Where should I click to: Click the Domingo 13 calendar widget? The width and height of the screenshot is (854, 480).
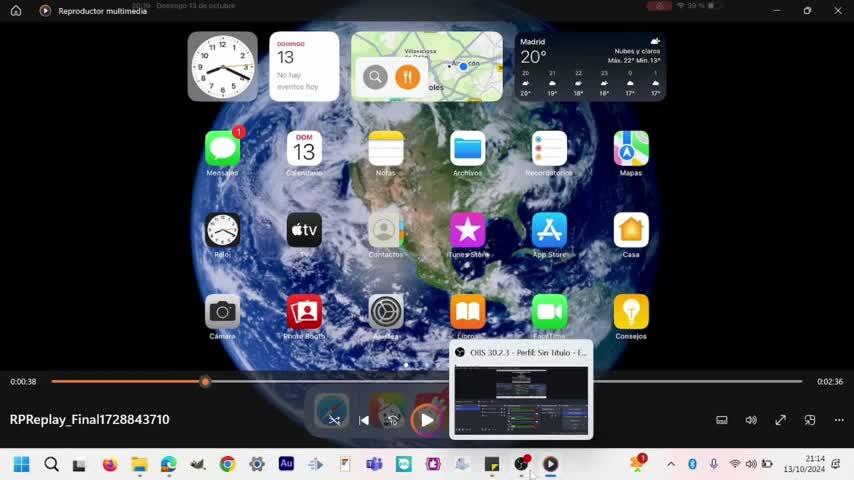click(304, 66)
